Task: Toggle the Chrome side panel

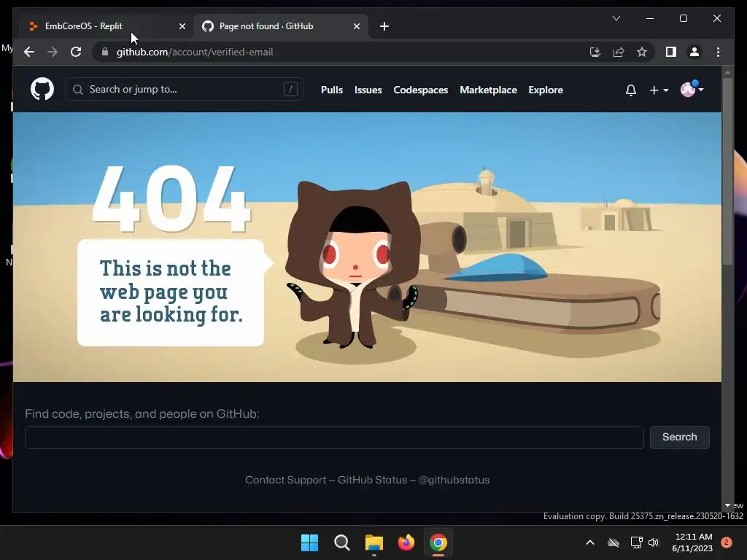Action: [671, 52]
